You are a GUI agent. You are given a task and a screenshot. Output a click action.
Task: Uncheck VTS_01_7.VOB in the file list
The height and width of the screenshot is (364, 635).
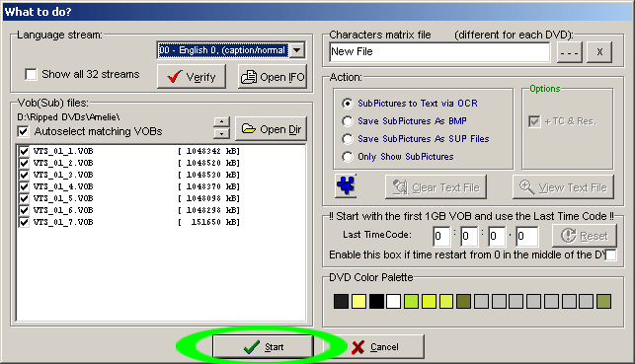[x=24, y=222]
